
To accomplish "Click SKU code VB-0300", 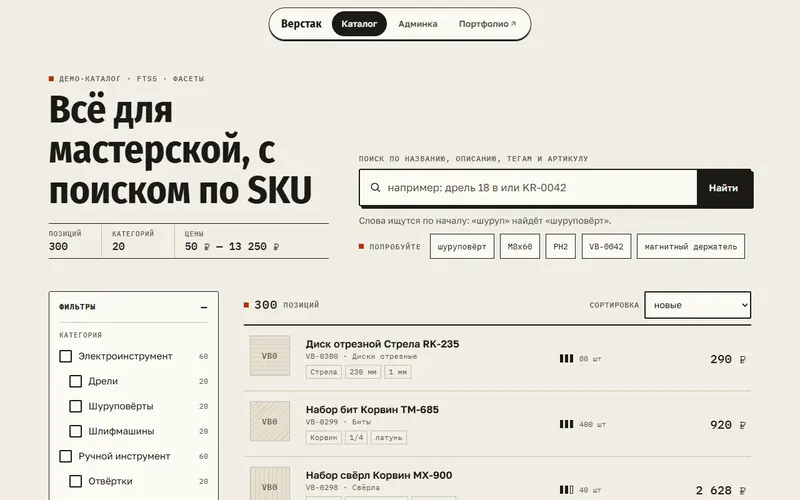I will (322, 357).
